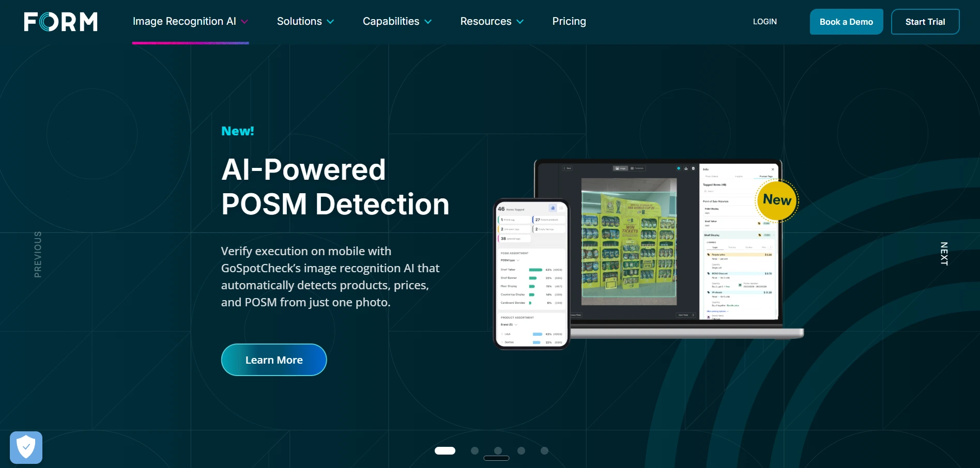Click the Learn More button

pyautogui.click(x=274, y=360)
